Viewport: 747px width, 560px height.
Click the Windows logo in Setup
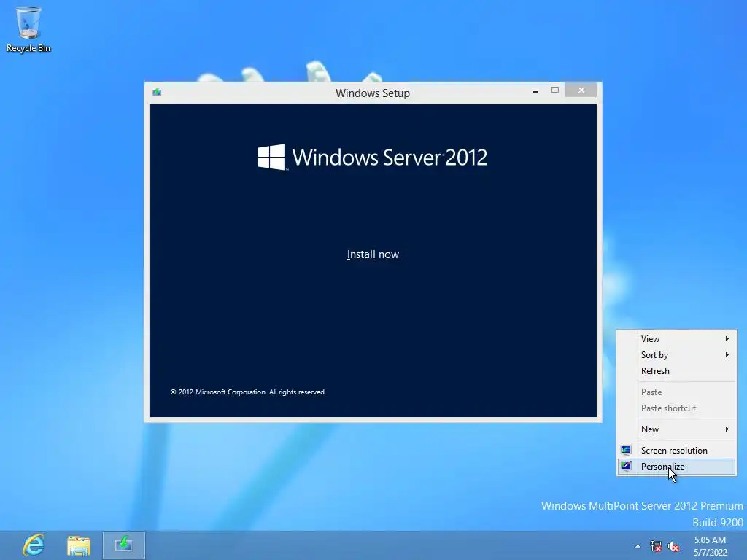[271, 157]
